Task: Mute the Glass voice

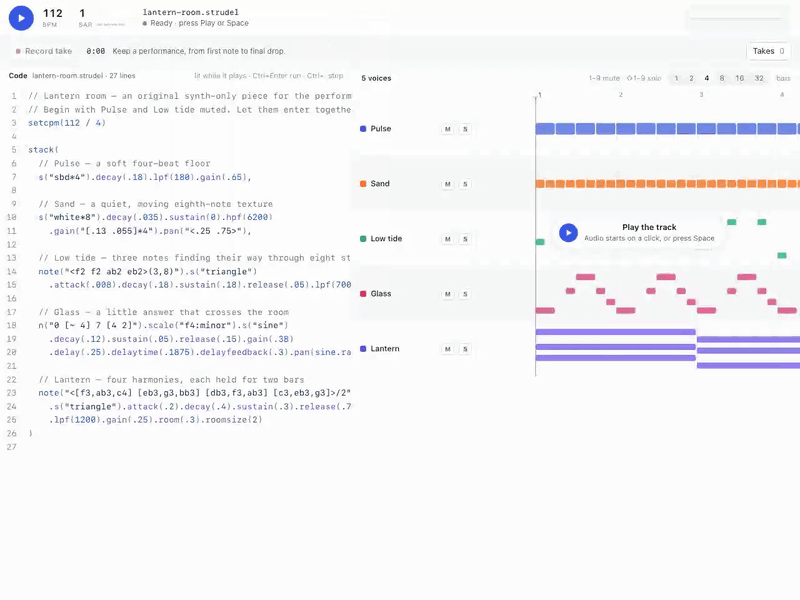Action: click(x=447, y=294)
